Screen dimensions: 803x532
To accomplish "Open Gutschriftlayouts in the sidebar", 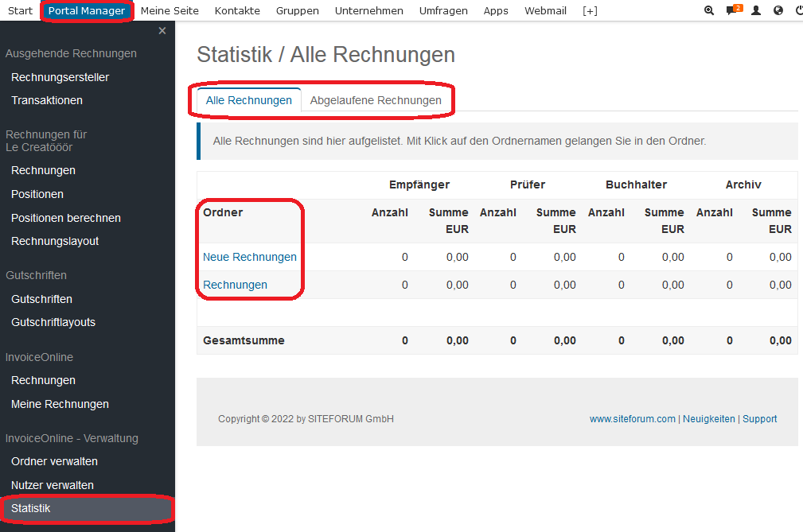I will pos(53,322).
